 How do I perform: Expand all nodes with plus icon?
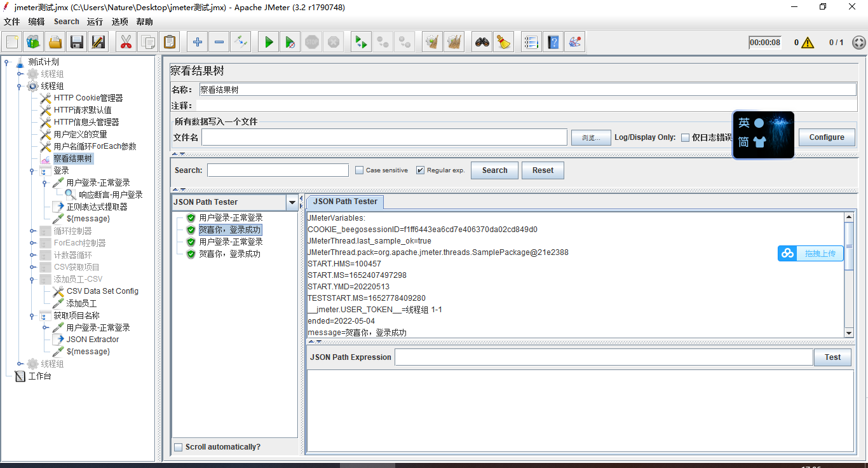[198, 42]
